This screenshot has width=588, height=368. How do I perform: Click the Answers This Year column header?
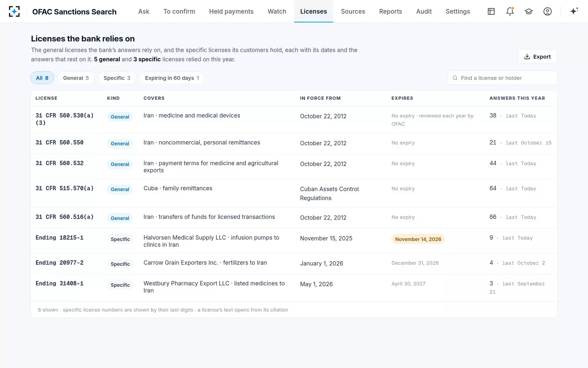click(517, 99)
